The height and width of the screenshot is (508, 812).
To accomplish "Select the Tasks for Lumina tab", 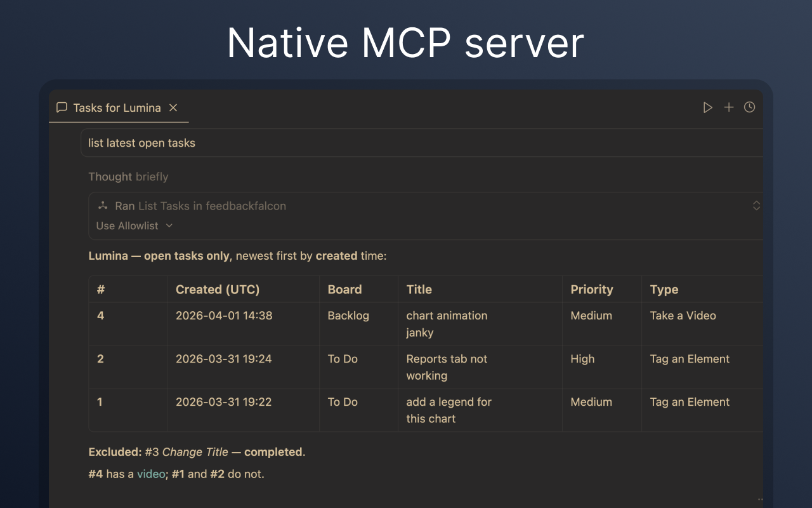I will point(117,107).
